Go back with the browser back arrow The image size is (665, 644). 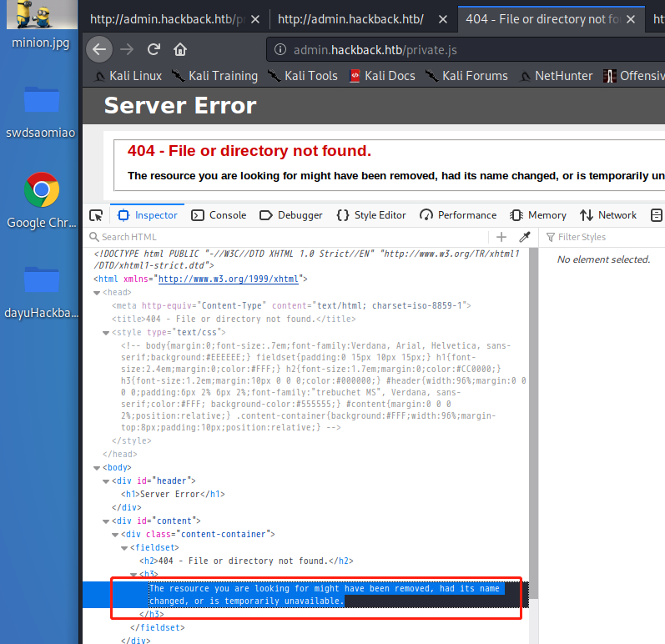click(99, 49)
